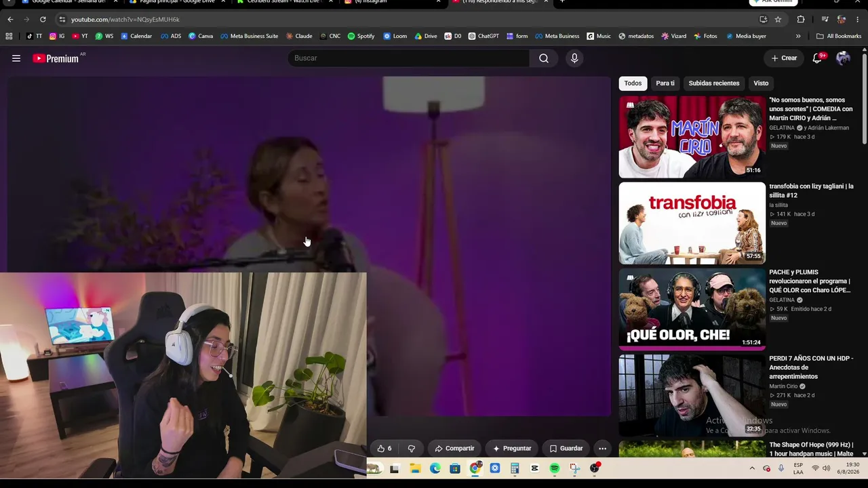Open the GELATINA channel link under Martín Cirio video
868x488 pixels.
[x=782, y=127]
